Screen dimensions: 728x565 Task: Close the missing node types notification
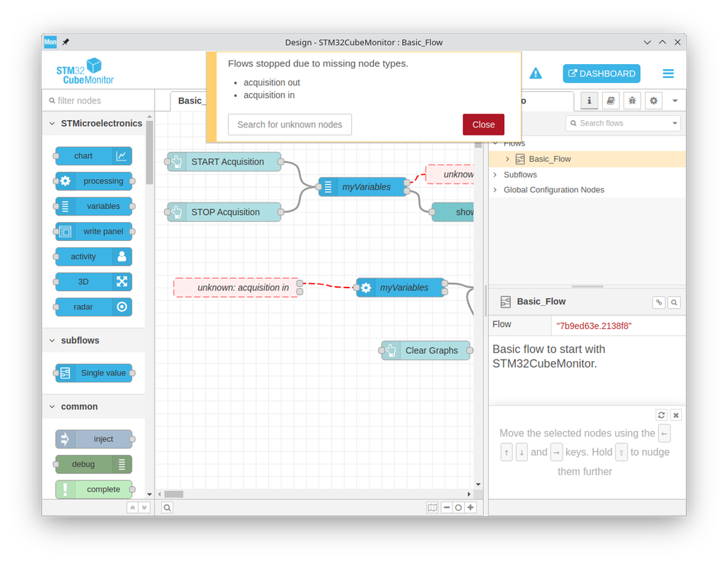483,125
